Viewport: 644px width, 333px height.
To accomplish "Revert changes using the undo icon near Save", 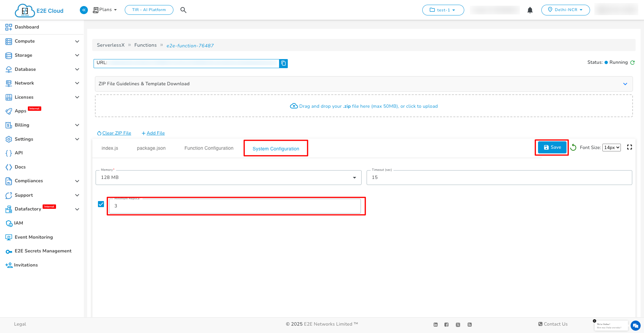I will (x=573, y=147).
